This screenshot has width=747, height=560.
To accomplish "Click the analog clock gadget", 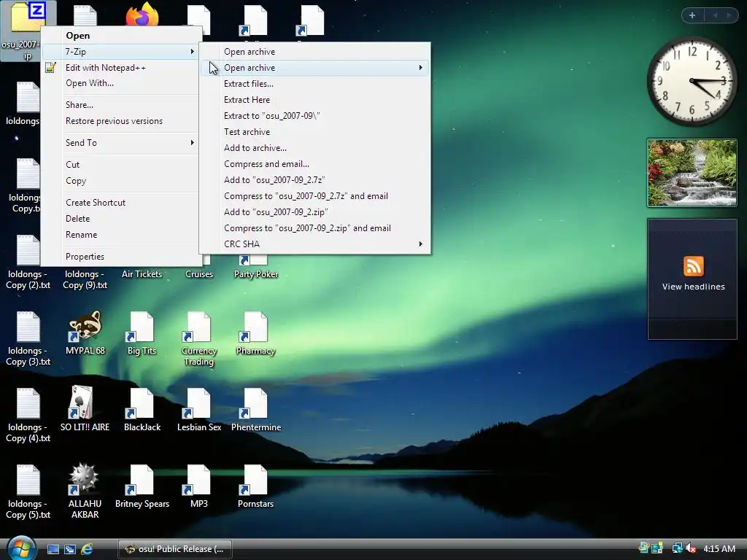I will pyautogui.click(x=692, y=81).
